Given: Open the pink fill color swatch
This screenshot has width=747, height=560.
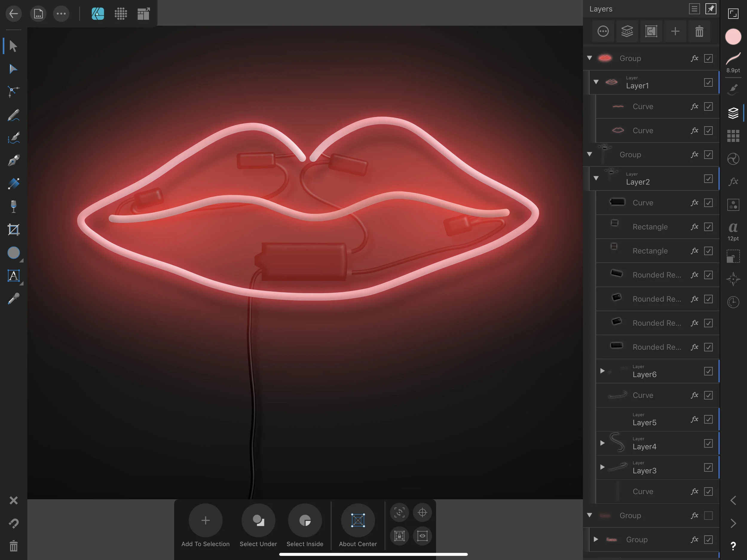Looking at the screenshot, I should click(x=733, y=36).
